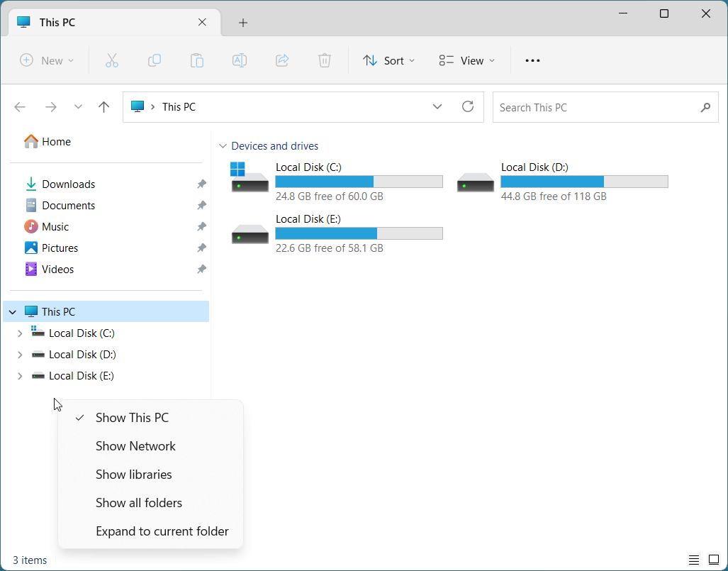Screen dimensions: 728x571
Task: Toggle Show all folders option
Action: click(x=139, y=502)
